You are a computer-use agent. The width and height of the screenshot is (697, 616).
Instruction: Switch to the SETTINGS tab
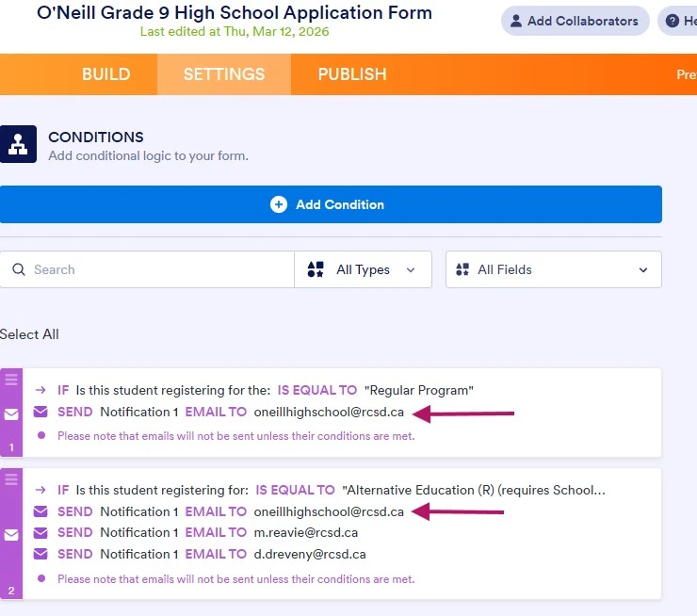click(x=224, y=74)
